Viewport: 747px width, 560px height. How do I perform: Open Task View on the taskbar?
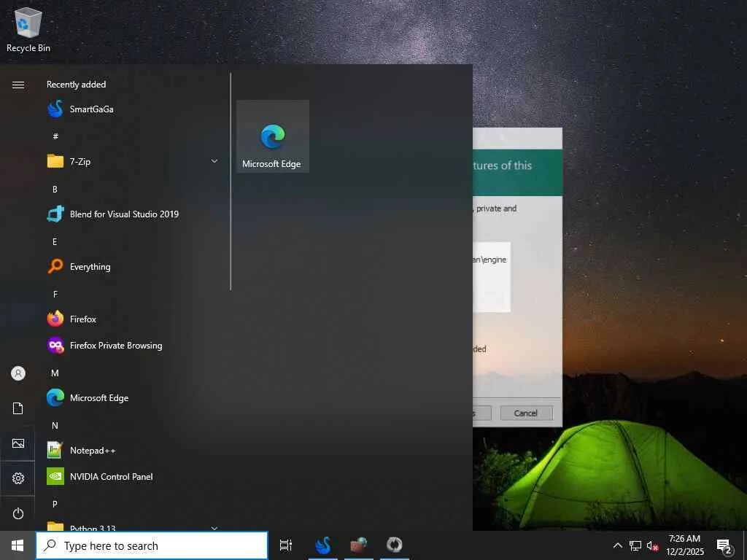click(286, 545)
